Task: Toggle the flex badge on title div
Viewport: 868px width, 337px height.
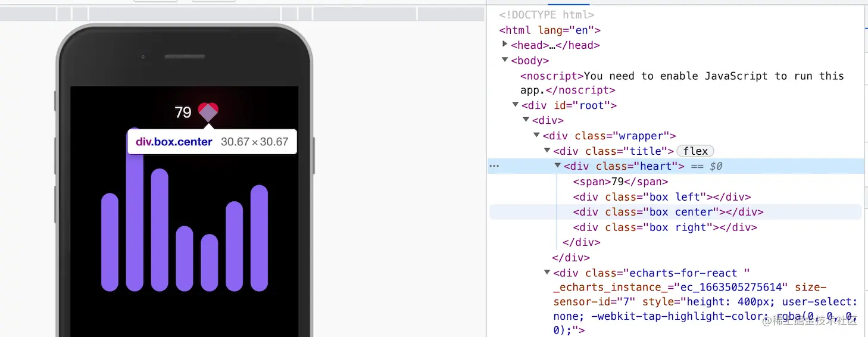Action: coord(695,151)
